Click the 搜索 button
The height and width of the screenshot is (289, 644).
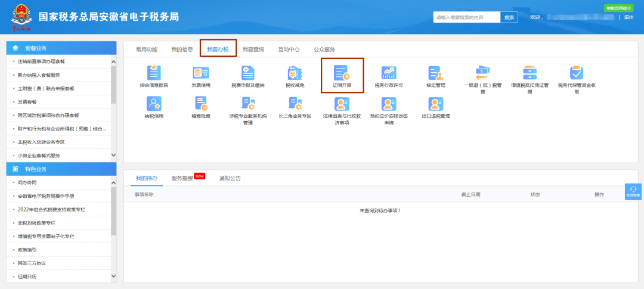tap(509, 17)
